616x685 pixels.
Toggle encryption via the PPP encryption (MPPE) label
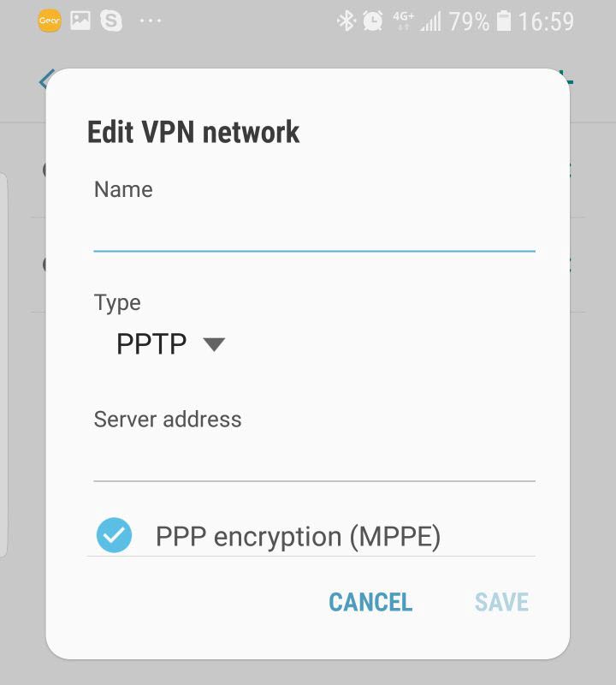[299, 536]
